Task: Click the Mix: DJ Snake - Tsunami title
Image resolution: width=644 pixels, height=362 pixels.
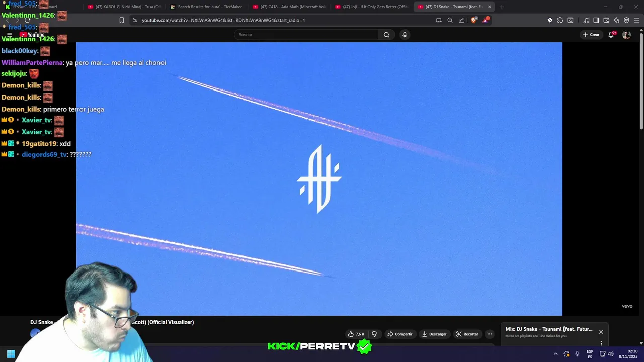Action: pos(549,329)
